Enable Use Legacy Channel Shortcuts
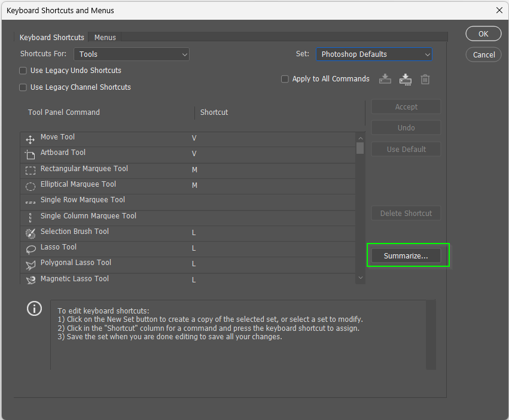 pyautogui.click(x=22, y=86)
